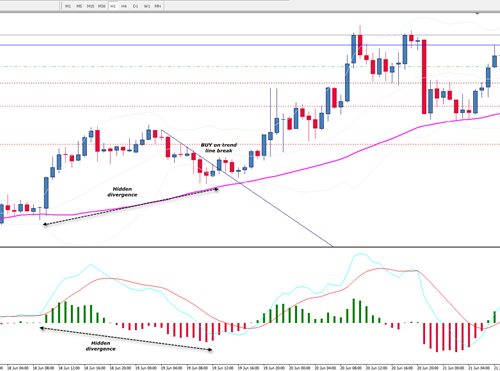Select 'Hidden divergence' label on price chart
Screen dimensions: 500x371
(x=122, y=192)
